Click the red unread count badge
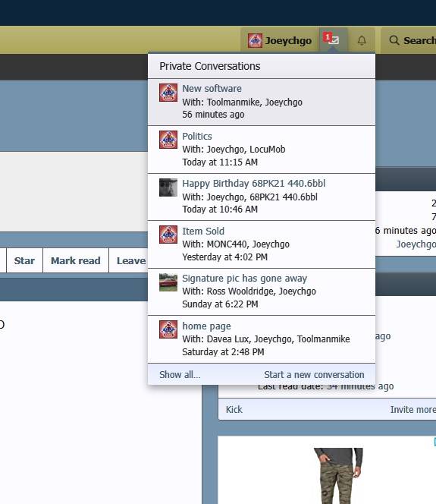 click(x=327, y=37)
